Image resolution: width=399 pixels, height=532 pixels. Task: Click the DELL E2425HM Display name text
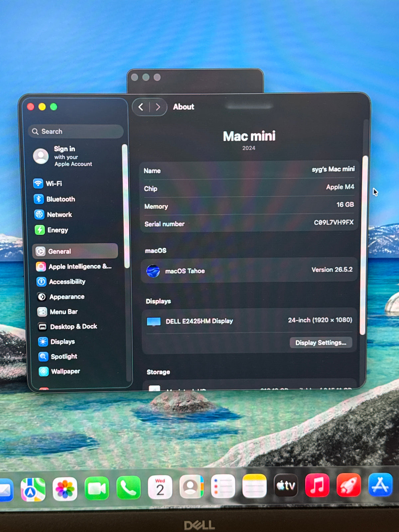coord(199,321)
